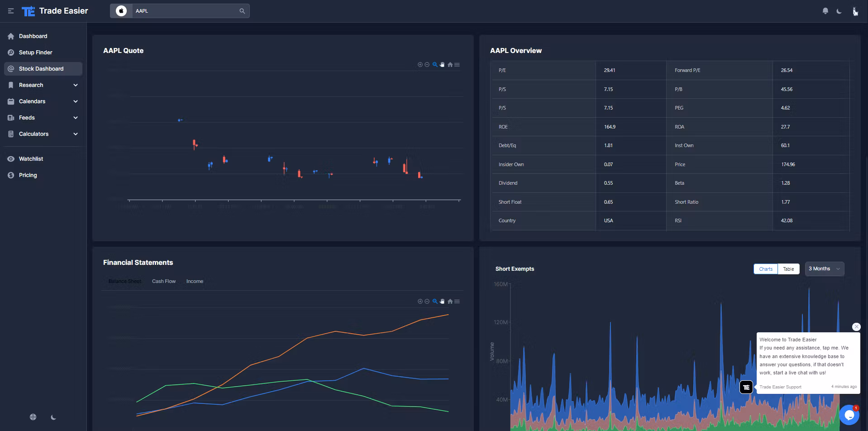Collapse the sidebar using the hamburger icon
The width and height of the screenshot is (868, 431).
11,11
